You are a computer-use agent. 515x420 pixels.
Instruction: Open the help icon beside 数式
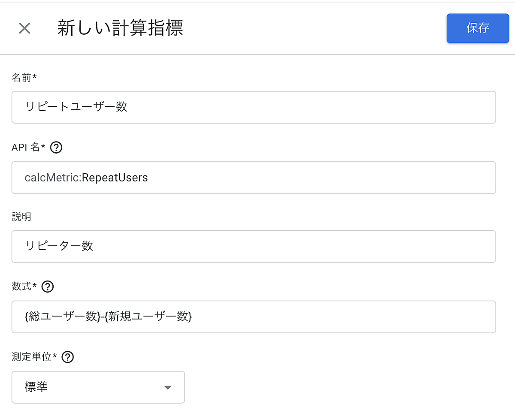(48, 287)
